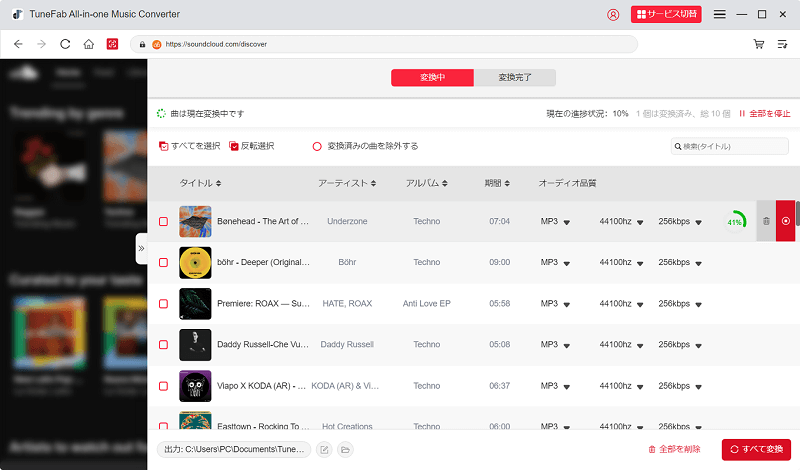Click the red TuneFab icon beside home
The image size is (800, 470).
112,44
